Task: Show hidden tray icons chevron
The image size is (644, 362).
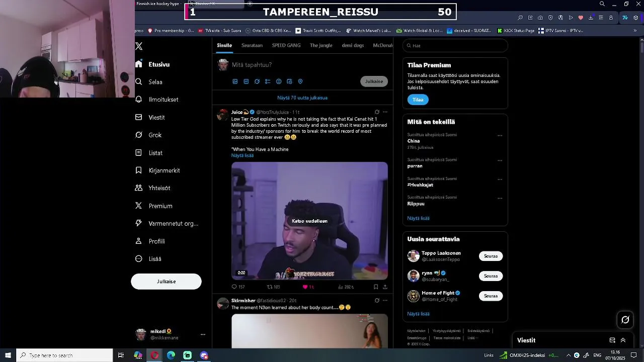Action: coord(569,355)
